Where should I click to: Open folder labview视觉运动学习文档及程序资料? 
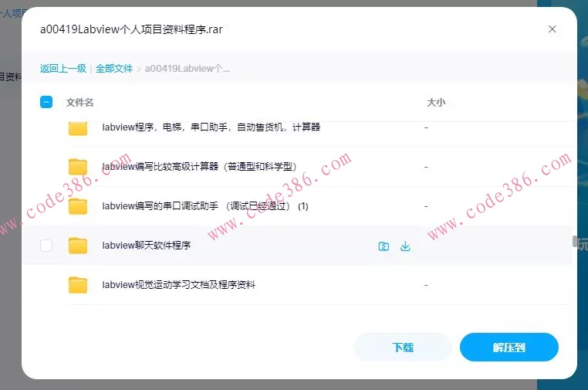(178, 284)
